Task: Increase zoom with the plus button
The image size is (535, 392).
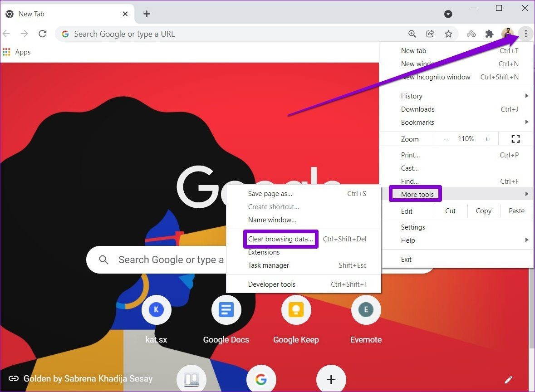Action: 486,139
